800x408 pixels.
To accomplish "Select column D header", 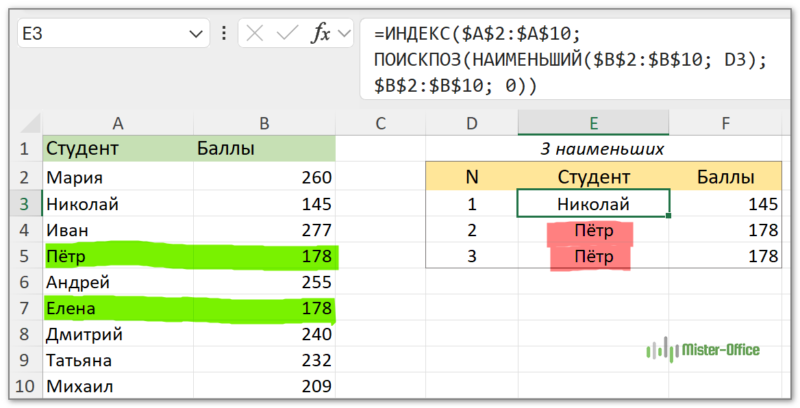I will coord(471,123).
